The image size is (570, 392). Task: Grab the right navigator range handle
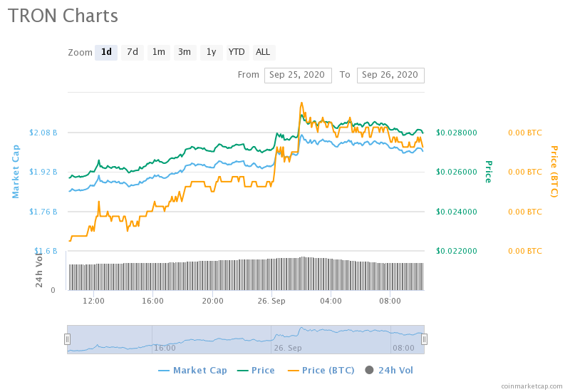[424, 339]
